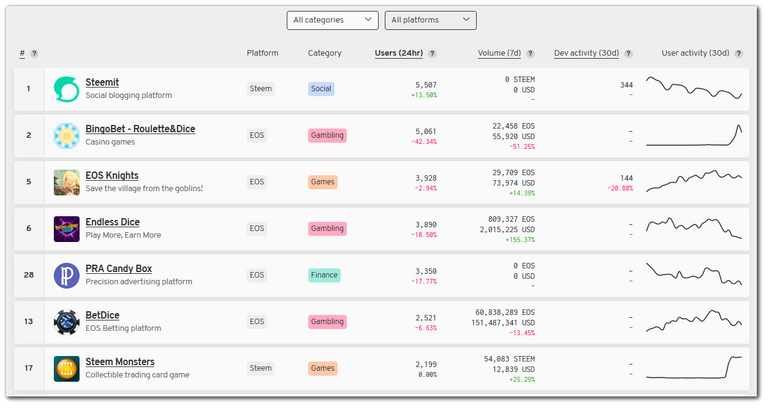The image size is (768, 408).
Task: Open the PRA Candy Box link
Action: coord(119,268)
